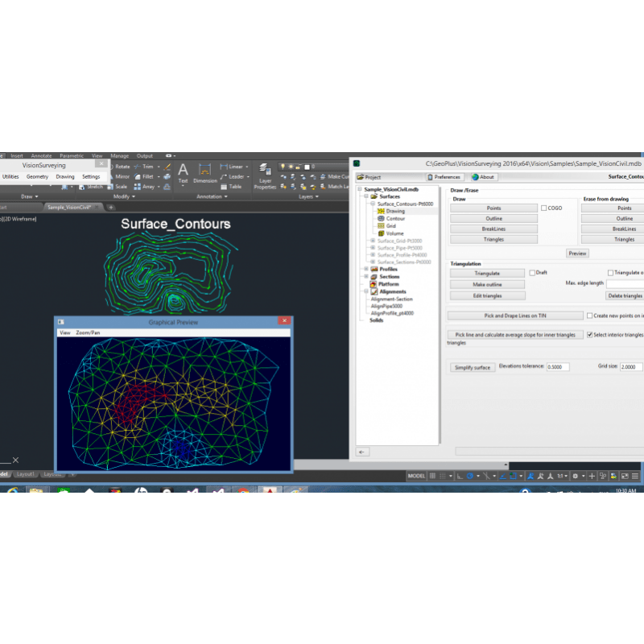Expand the Sections tree node

click(x=366, y=276)
